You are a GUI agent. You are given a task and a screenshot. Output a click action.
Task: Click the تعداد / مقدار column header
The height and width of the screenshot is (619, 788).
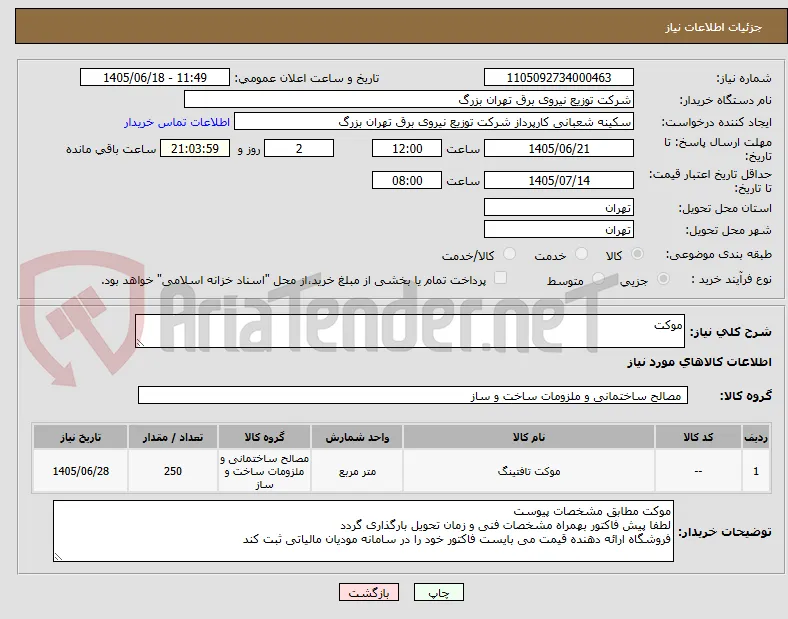click(x=173, y=437)
